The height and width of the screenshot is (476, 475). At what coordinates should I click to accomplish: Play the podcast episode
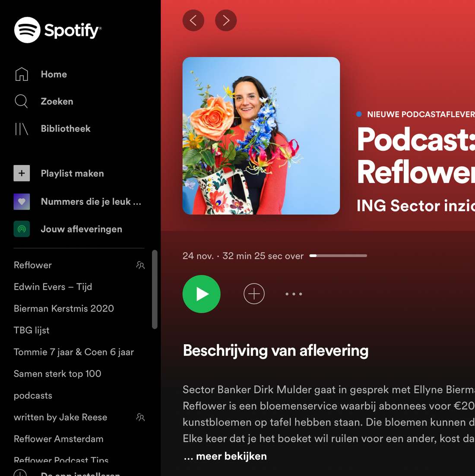tap(201, 294)
